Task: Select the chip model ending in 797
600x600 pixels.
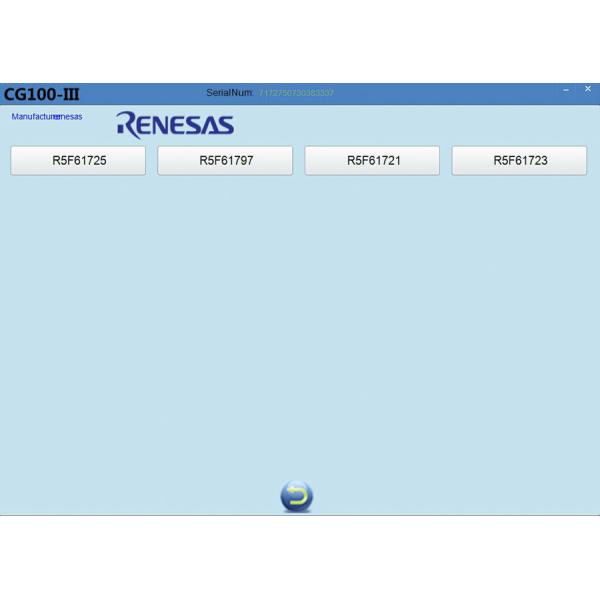Action: (225, 160)
